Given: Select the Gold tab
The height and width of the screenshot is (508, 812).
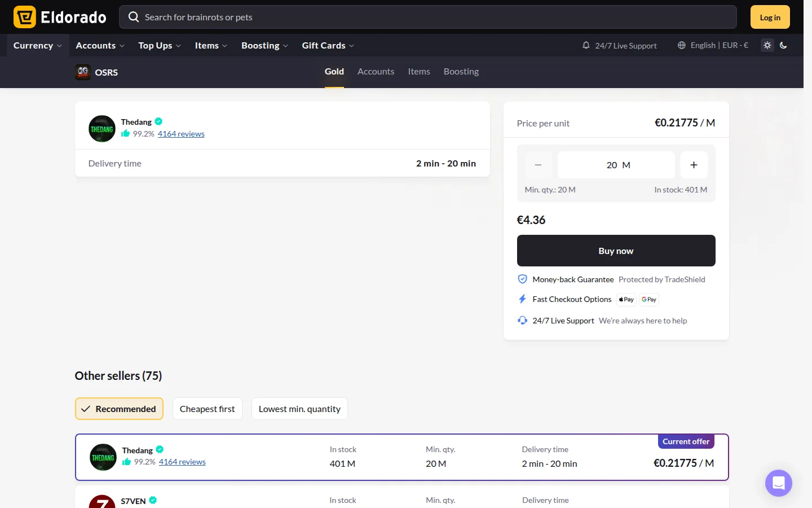Looking at the screenshot, I should (334, 72).
